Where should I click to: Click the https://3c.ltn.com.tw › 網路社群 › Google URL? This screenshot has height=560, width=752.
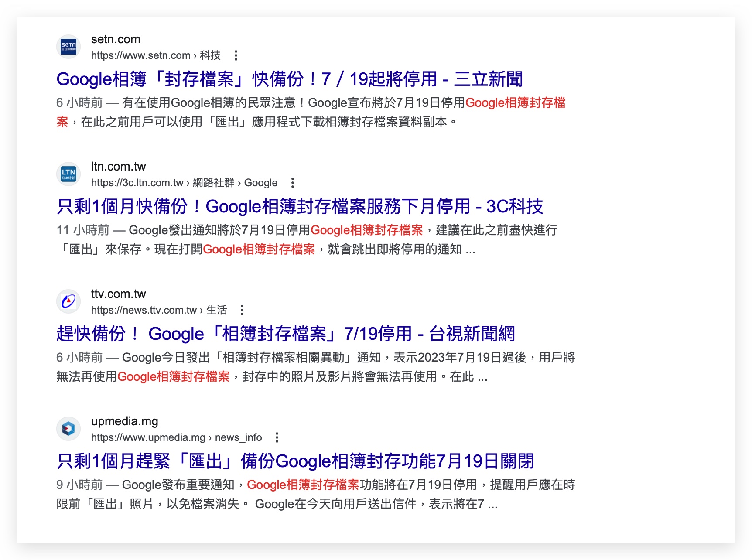[x=184, y=183]
